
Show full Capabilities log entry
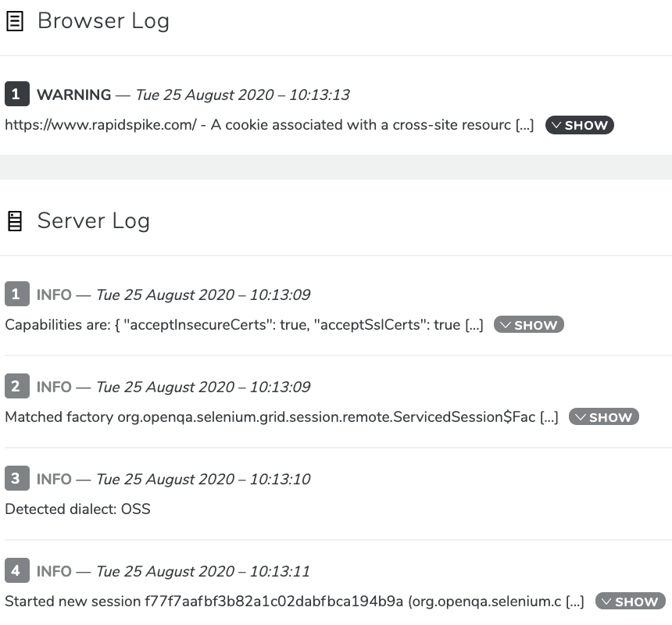pos(529,325)
